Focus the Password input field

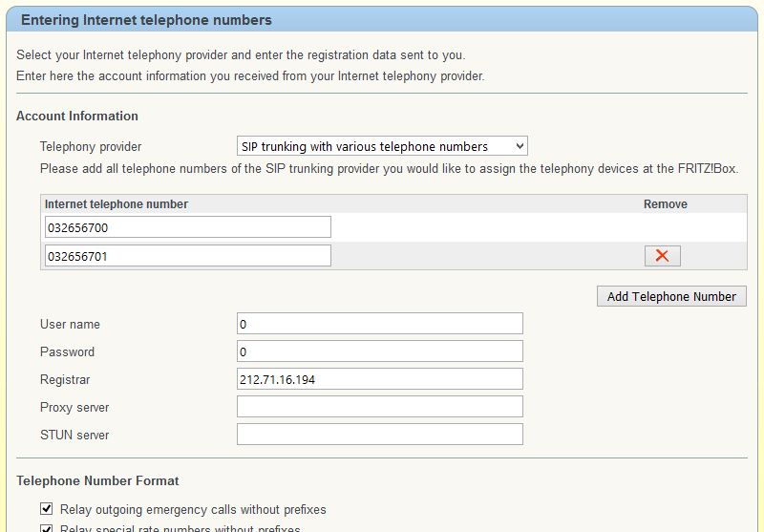pyautogui.click(x=379, y=351)
